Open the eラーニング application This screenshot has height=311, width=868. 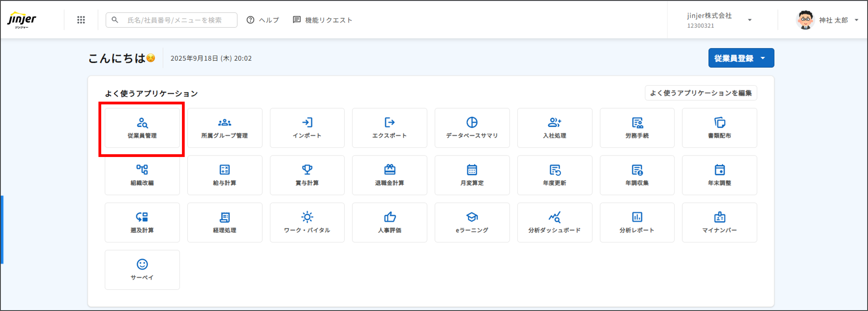click(472, 222)
